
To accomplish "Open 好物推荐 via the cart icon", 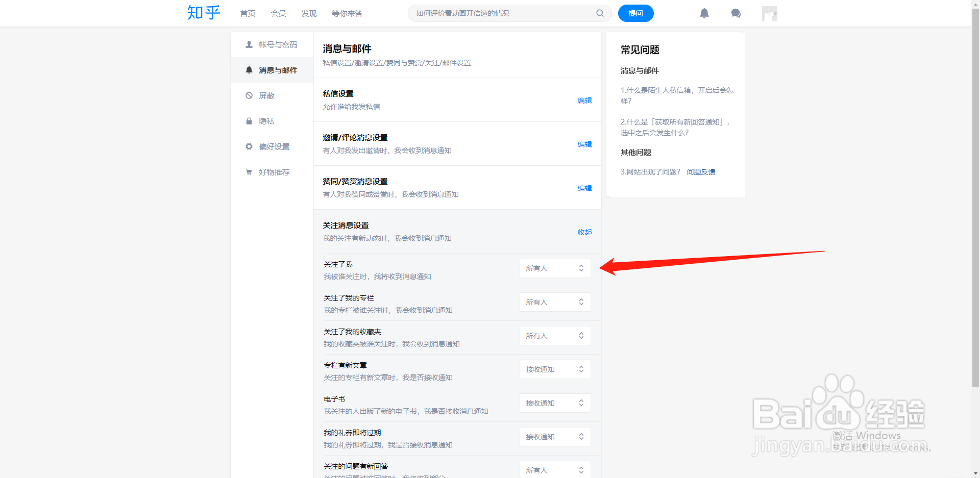I will pos(249,172).
